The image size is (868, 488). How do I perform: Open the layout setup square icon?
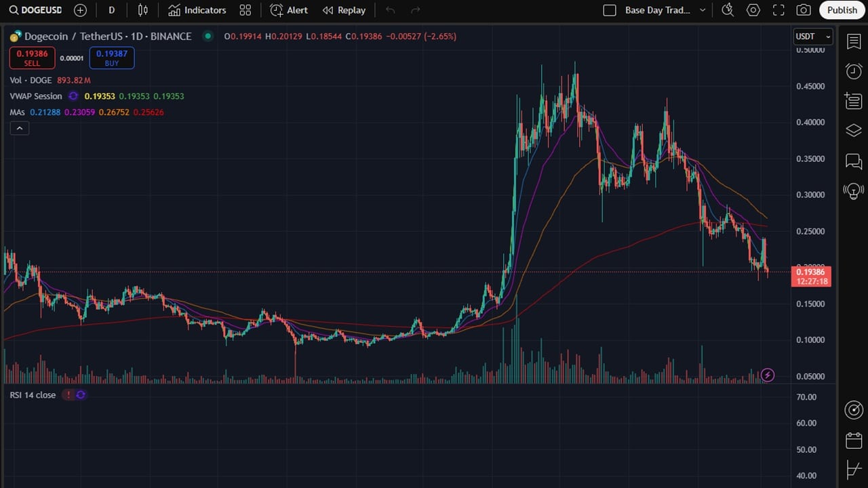pos(610,10)
